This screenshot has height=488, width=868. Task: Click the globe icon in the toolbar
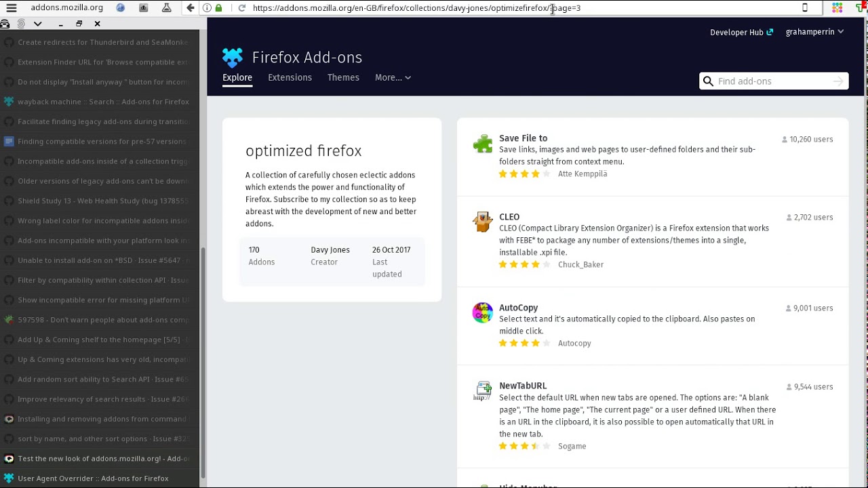click(121, 8)
